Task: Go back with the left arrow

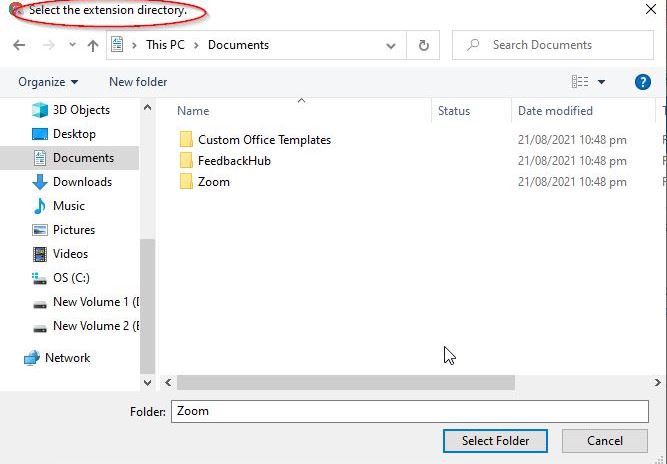Action: 19,45
